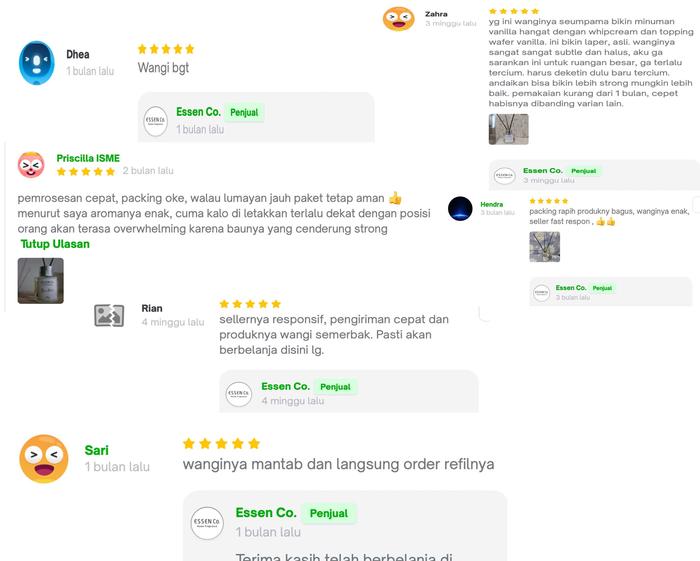
Task: Click Penjual badge under Dhea's review
Action: (x=244, y=113)
